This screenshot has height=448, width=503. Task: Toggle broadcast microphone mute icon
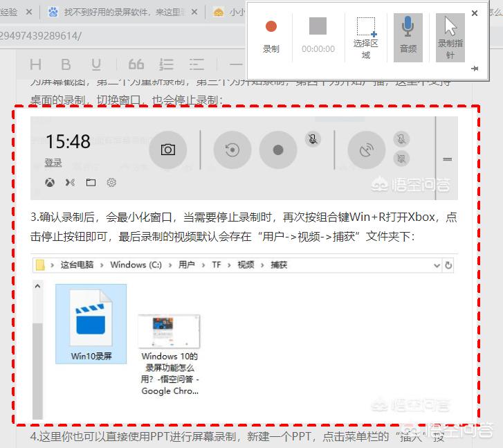[401, 139]
